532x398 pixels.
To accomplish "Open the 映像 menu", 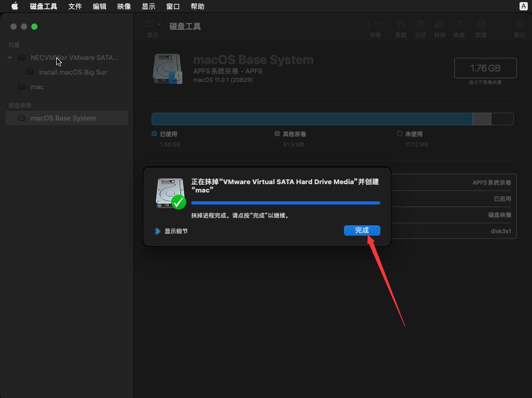I will coord(124,6).
